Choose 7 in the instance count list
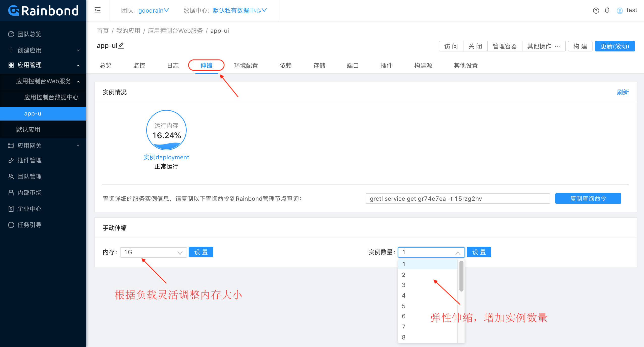 click(428, 327)
